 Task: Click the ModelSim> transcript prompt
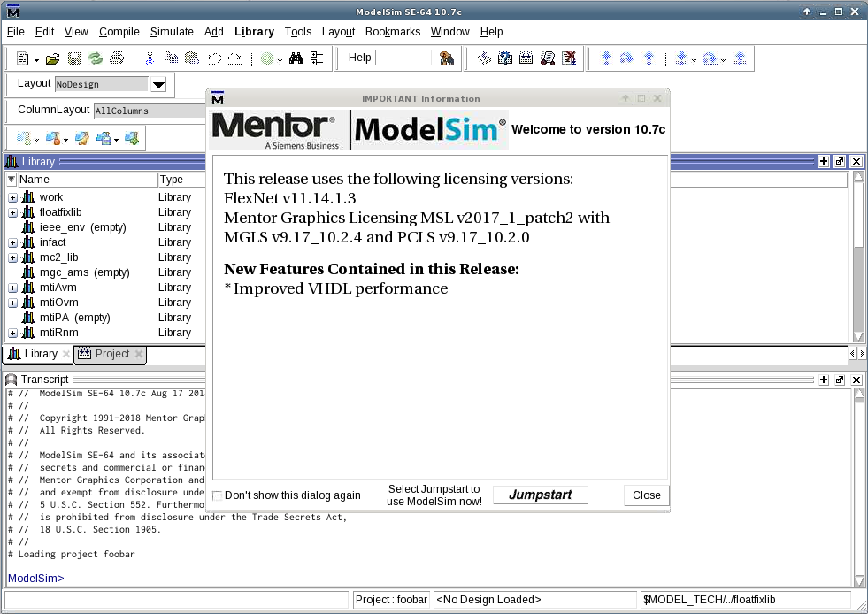36,578
